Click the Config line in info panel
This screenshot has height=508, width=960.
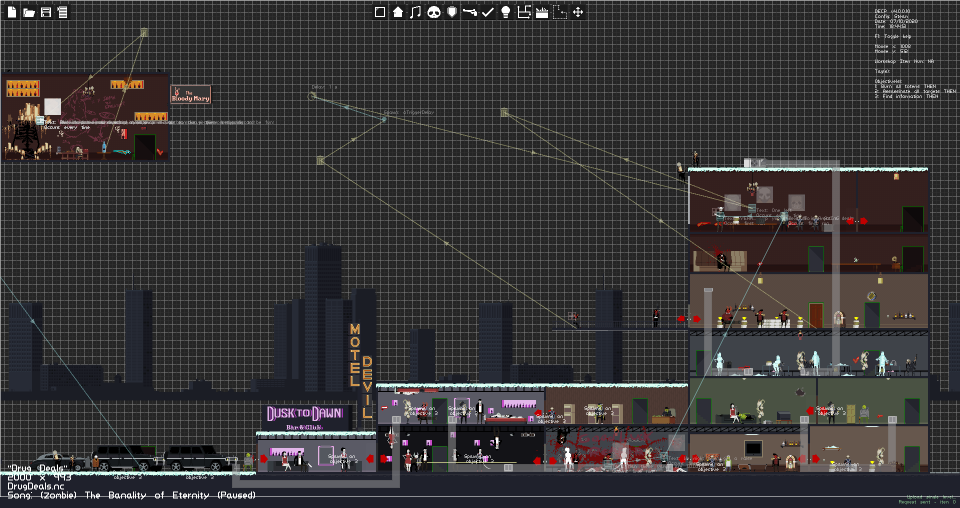892,17
